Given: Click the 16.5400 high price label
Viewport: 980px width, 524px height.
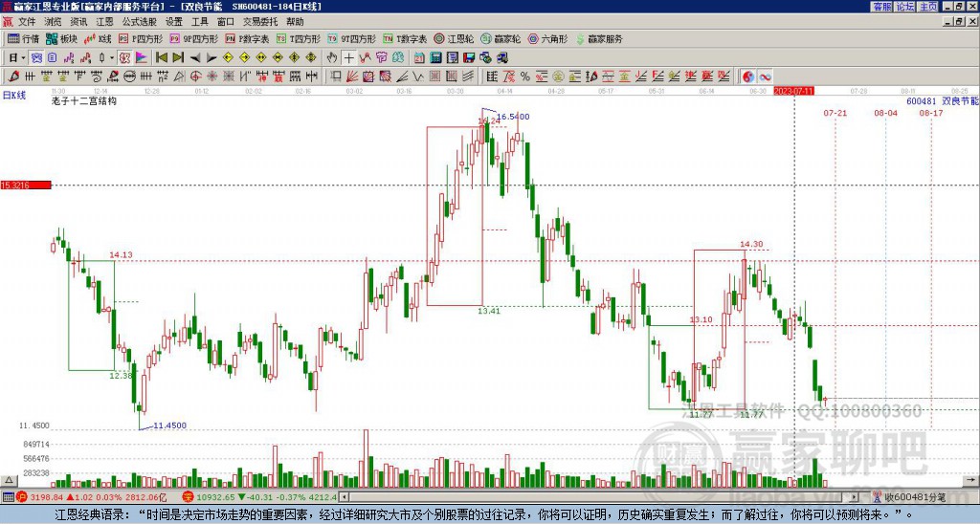Looking at the screenshot, I should click(513, 117).
